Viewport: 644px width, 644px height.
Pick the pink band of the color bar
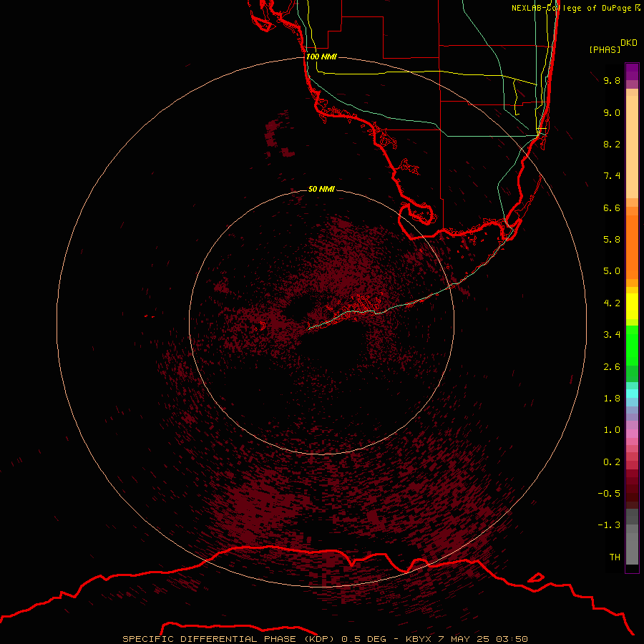tap(632, 434)
